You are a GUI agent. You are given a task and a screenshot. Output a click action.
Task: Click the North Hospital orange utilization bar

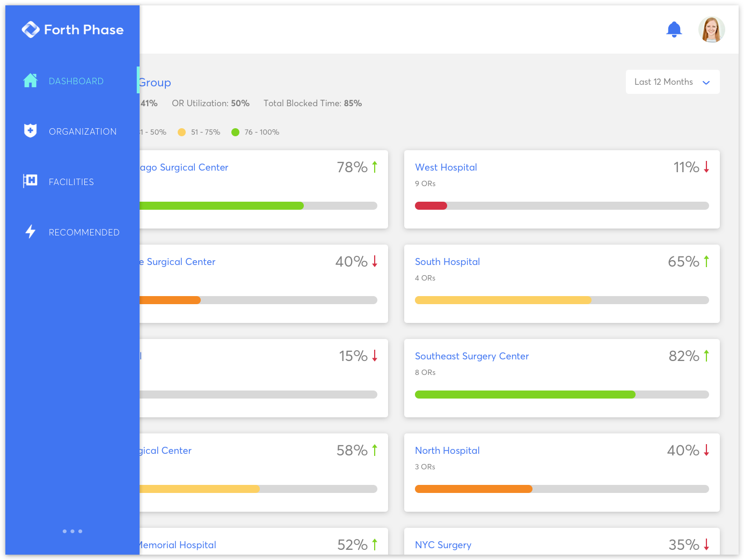pos(473,489)
